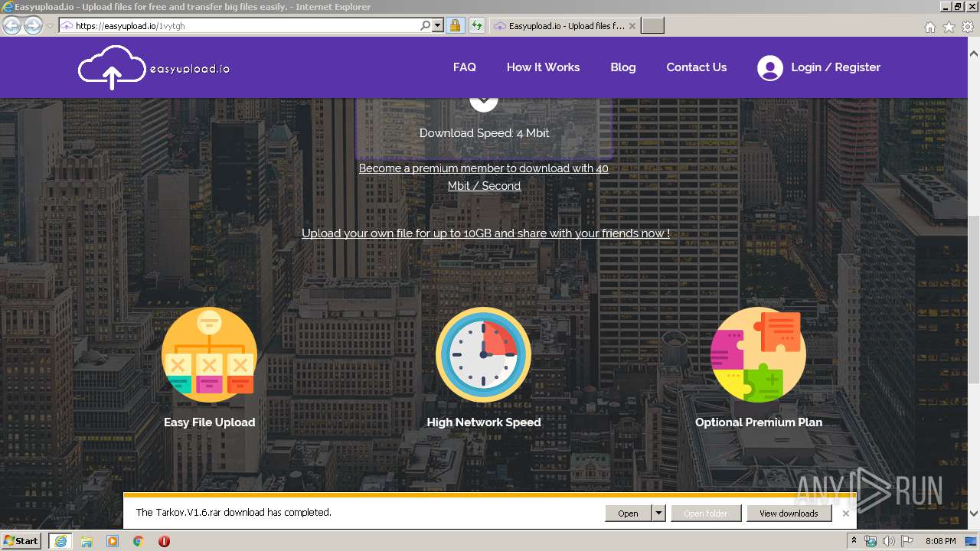Click the Optional Premium Plan label
980x551 pixels.
(759, 422)
